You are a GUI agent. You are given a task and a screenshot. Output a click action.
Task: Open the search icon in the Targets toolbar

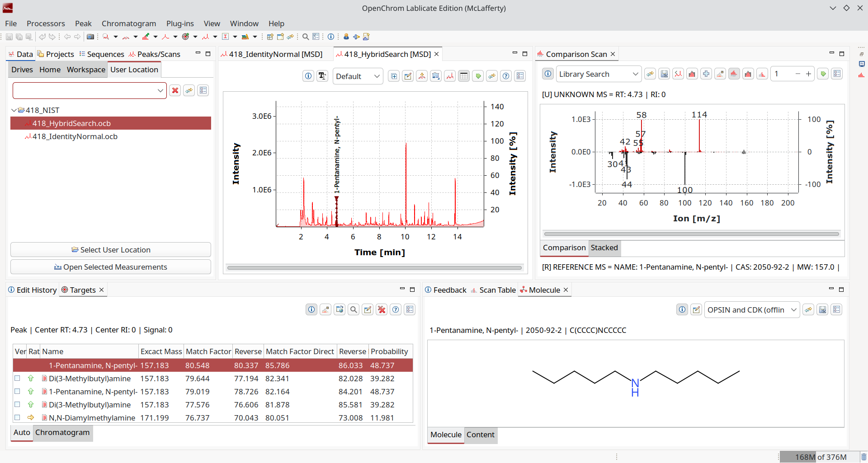click(354, 309)
